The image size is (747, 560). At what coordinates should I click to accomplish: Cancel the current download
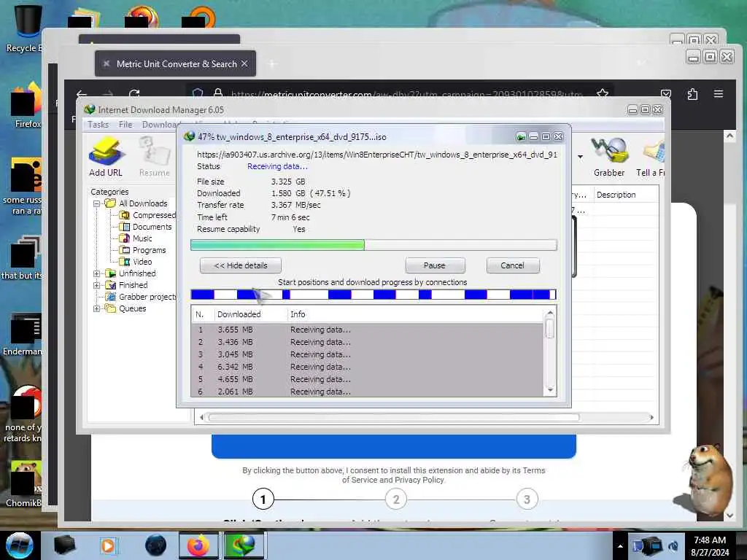(x=513, y=265)
